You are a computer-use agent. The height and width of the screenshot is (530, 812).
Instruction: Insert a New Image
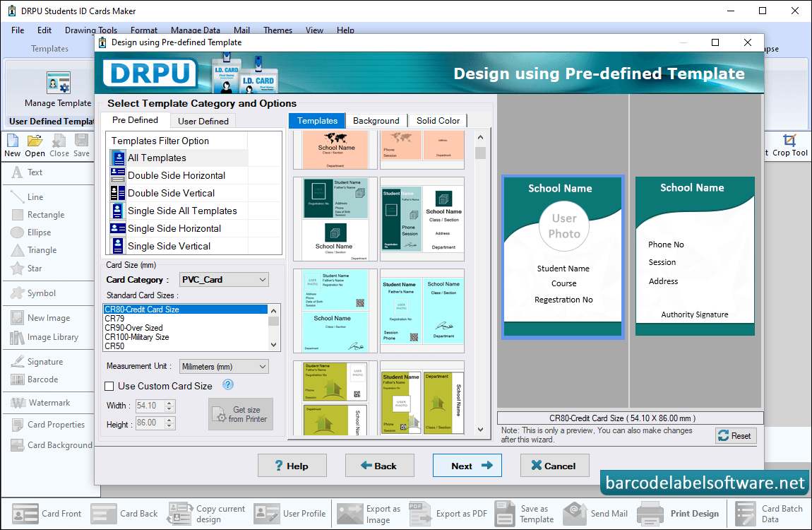coord(40,318)
